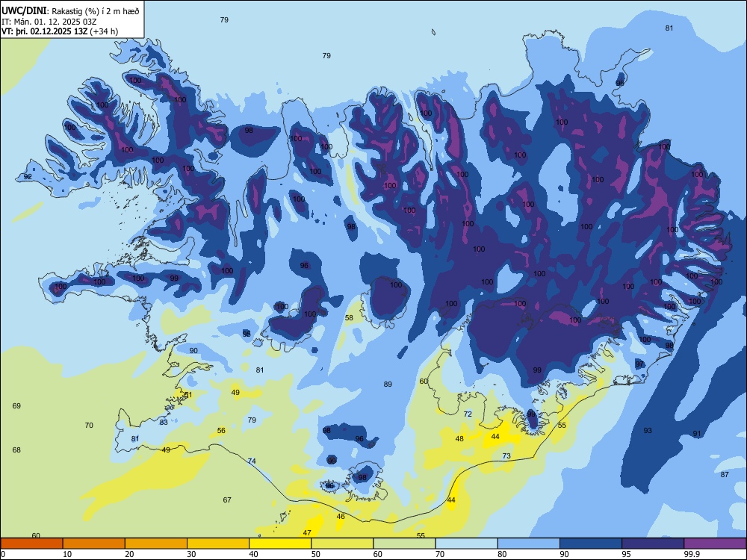The height and width of the screenshot is (560, 747).
Task: Click the humidity value 89 on the map
Action: [x=388, y=384]
